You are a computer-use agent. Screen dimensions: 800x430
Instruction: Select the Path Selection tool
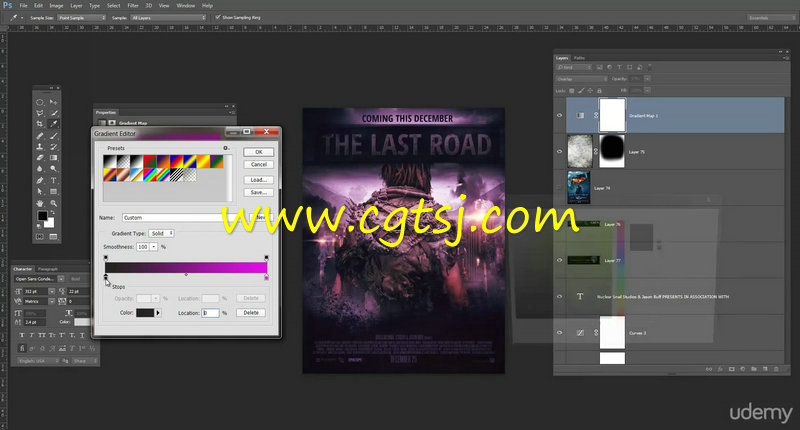pos(40,192)
